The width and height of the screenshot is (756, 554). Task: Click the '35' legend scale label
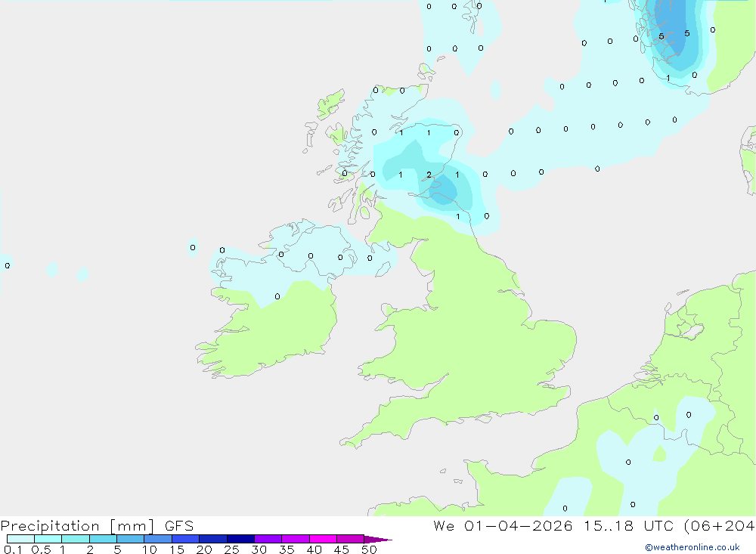coord(287,549)
